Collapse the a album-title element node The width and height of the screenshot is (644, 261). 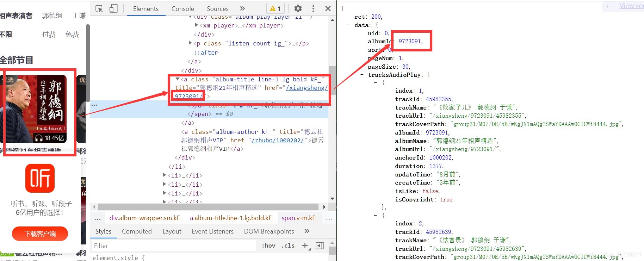[178, 79]
